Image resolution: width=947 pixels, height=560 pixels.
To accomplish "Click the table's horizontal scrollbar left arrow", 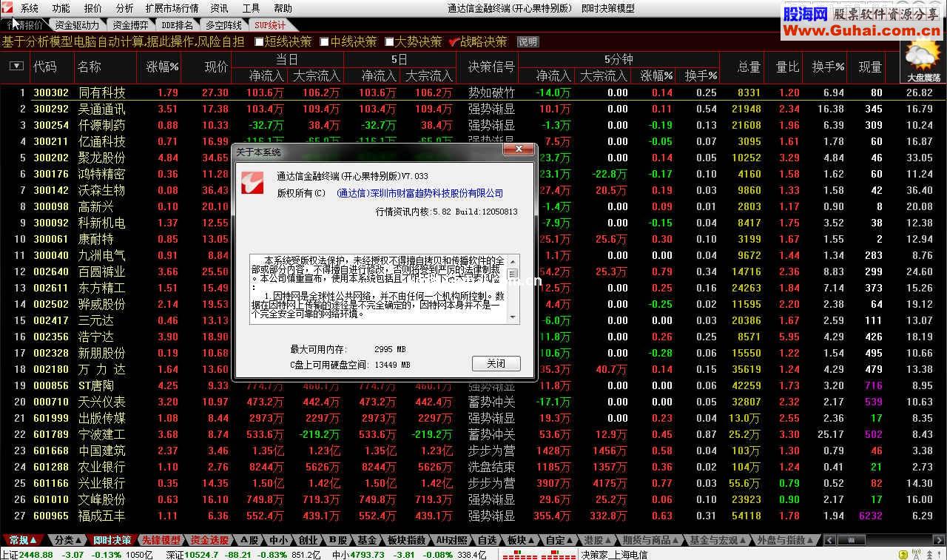I will point(830,540).
